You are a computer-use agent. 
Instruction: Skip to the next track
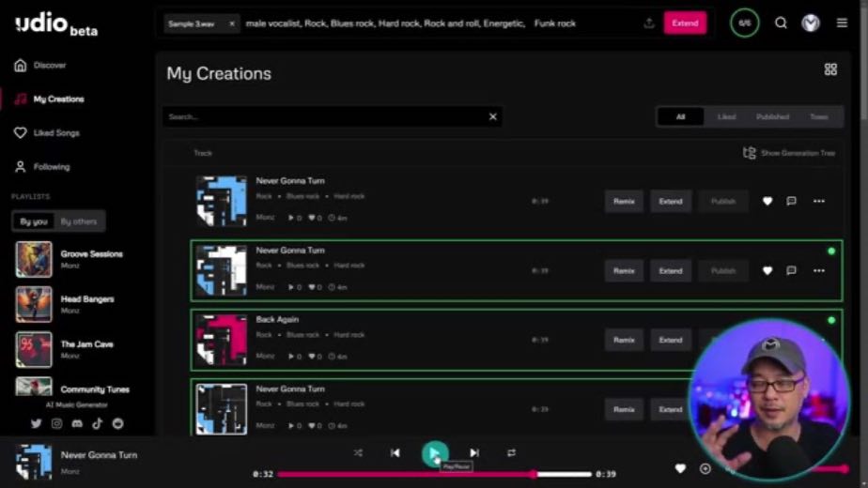click(x=474, y=453)
